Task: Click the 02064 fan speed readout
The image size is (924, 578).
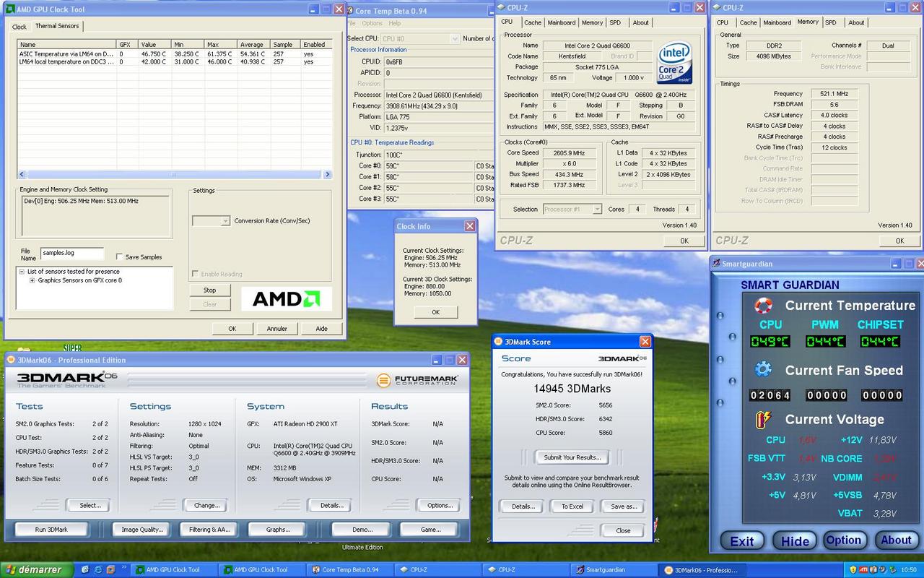Action: point(770,395)
